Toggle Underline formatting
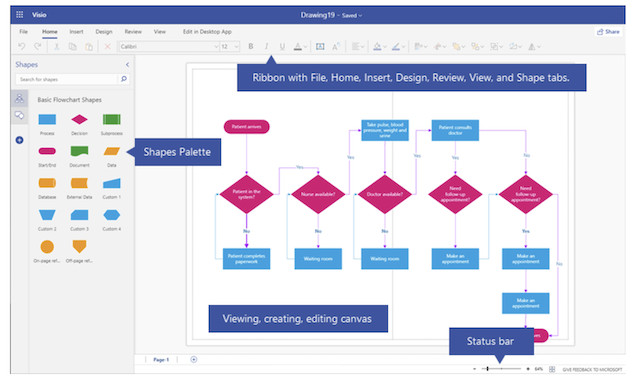Screen dimensions: 635x382 coord(282,47)
